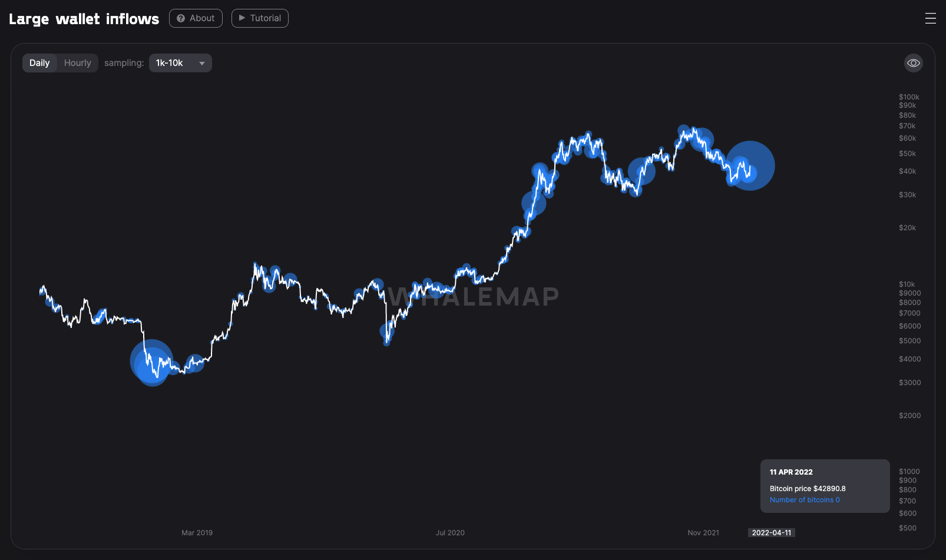This screenshot has width=946, height=560.
Task: Click the play icon in Tutorial
Action: [242, 18]
